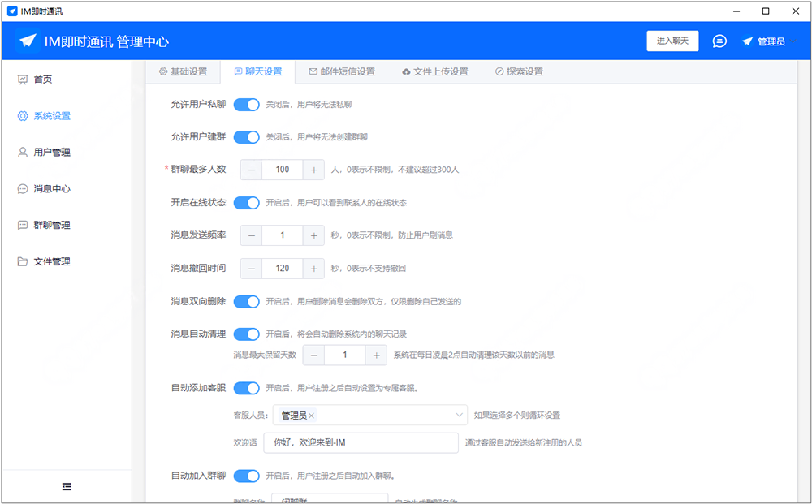Click the 进入聊天 button
The height and width of the screenshot is (504, 812).
coord(672,41)
